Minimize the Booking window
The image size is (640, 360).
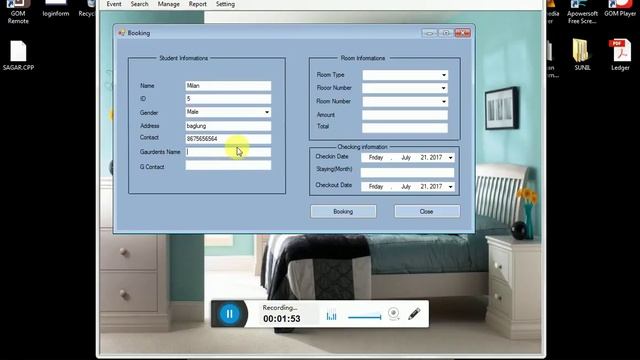tap(429, 33)
